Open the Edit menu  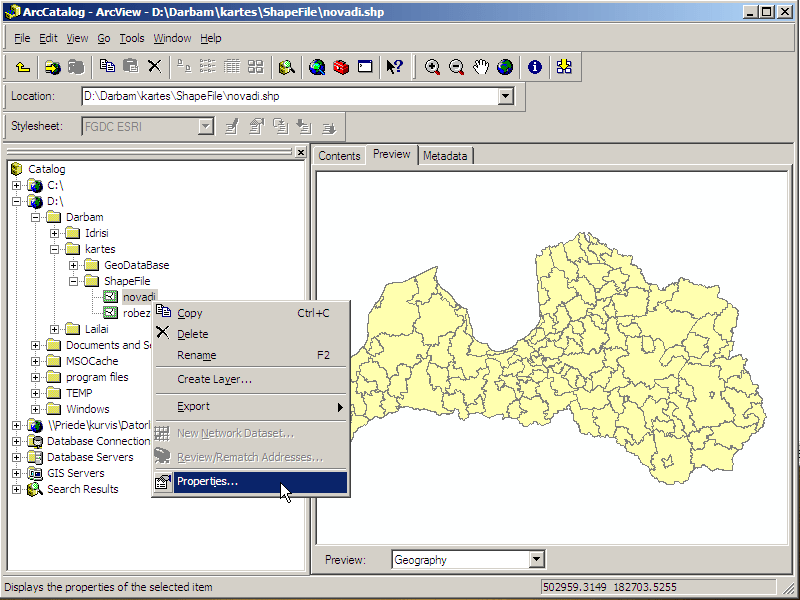click(x=48, y=38)
